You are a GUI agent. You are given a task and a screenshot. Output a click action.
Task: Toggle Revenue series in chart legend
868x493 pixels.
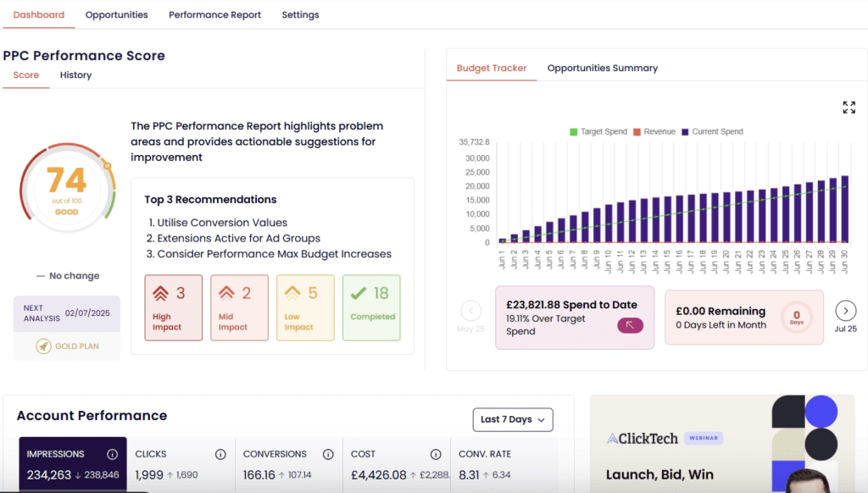654,131
